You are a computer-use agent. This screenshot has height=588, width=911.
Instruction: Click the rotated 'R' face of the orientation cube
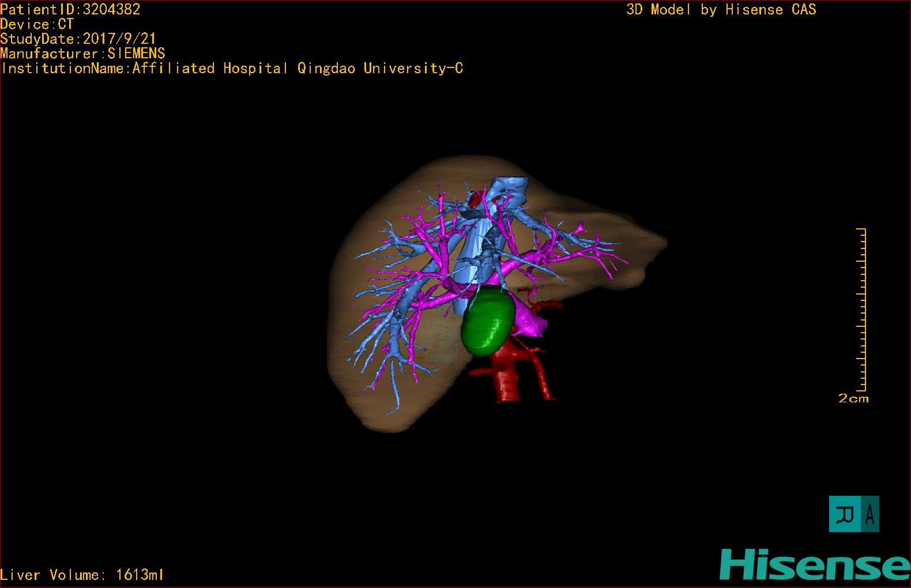(845, 514)
